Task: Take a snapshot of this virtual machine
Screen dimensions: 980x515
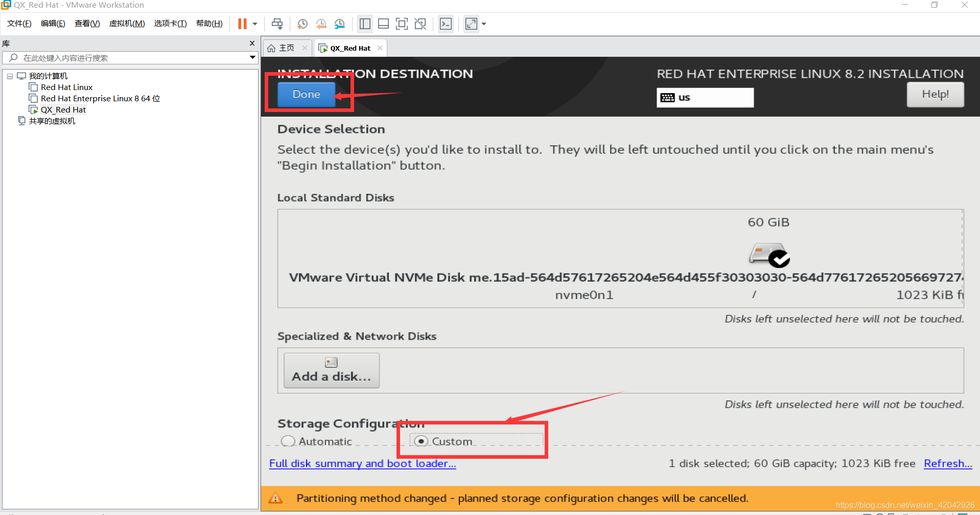Action: tap(302, 24)
